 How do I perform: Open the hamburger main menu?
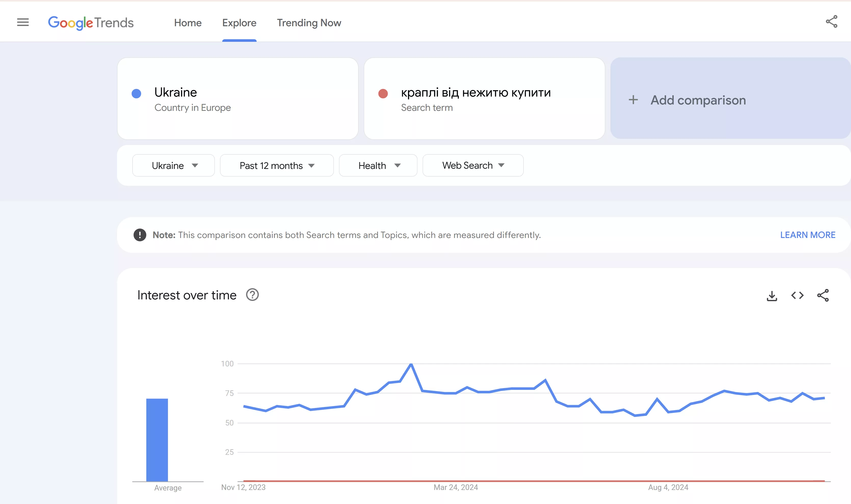tap(23, 22)
